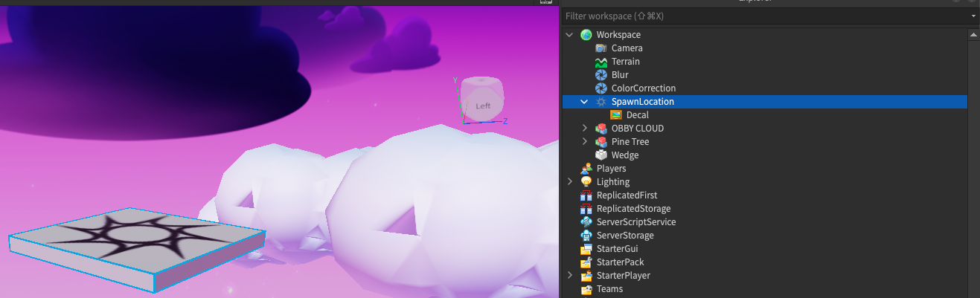Select the Teams row label
980x298 pixels.
coord(610,289)
